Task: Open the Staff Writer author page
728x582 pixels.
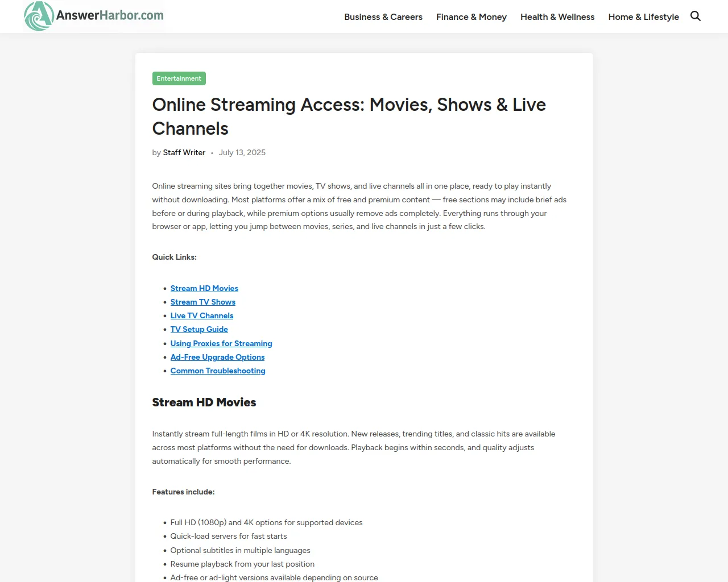Action: [184, 152]
